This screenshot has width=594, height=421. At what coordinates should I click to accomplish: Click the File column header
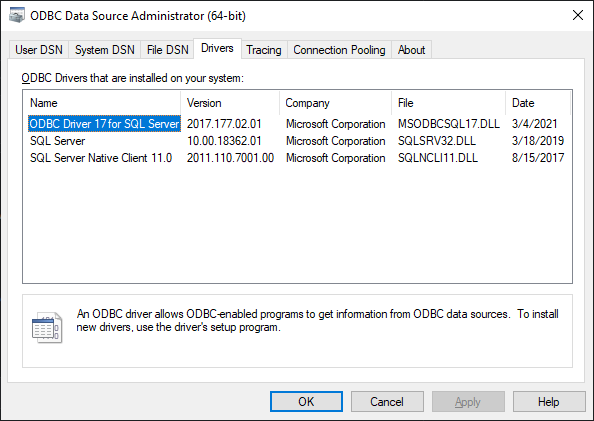[x=449, y=103]
